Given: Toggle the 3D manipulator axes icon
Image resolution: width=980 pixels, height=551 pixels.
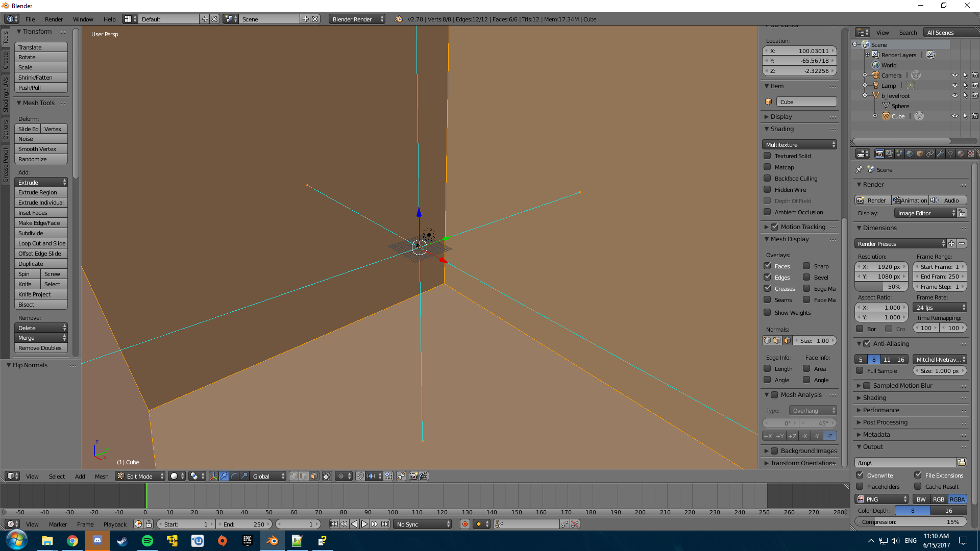Looking at the screenshot, I should [x=213, y=476].
